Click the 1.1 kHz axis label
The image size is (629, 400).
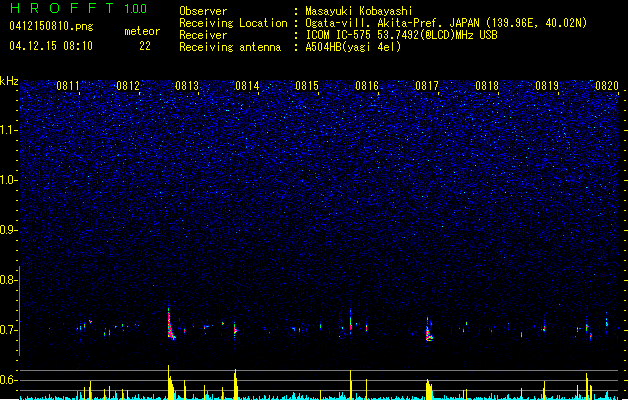(x=8, y=130)
